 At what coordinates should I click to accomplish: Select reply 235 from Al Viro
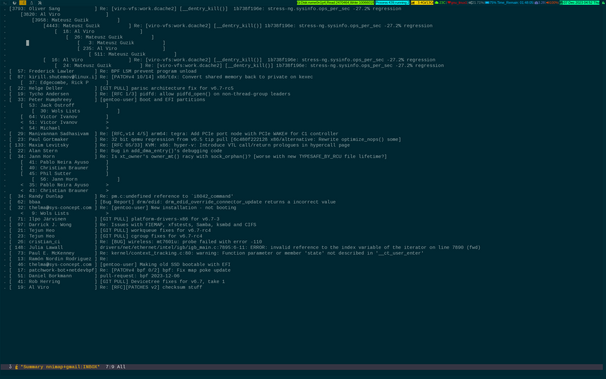(121, 49)
